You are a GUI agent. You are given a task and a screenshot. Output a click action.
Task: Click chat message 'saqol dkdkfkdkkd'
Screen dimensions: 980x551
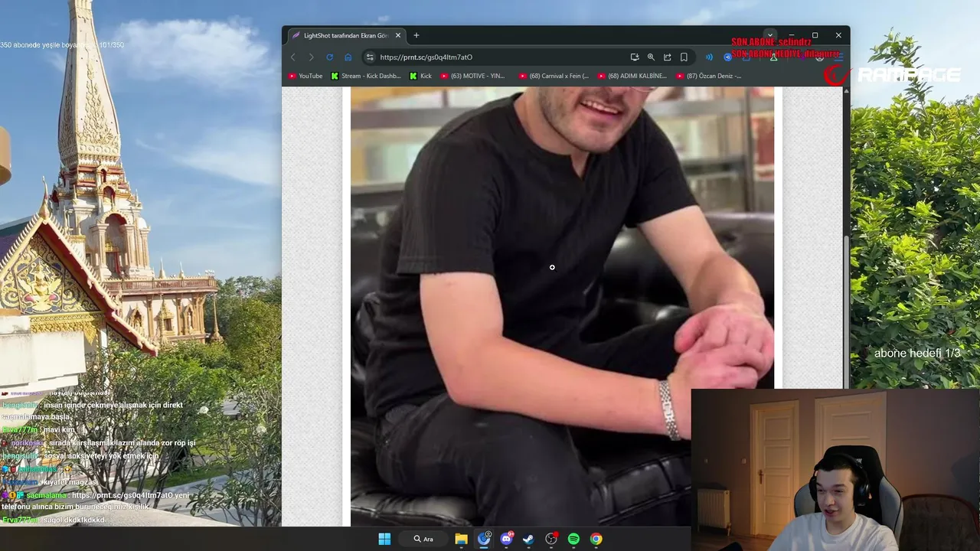point(73,520)
